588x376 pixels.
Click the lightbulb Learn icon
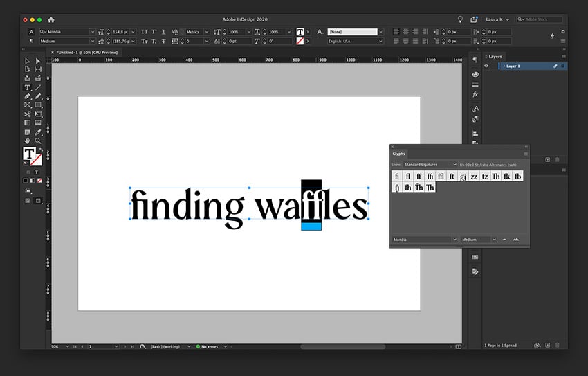click(x=460, y=19)
